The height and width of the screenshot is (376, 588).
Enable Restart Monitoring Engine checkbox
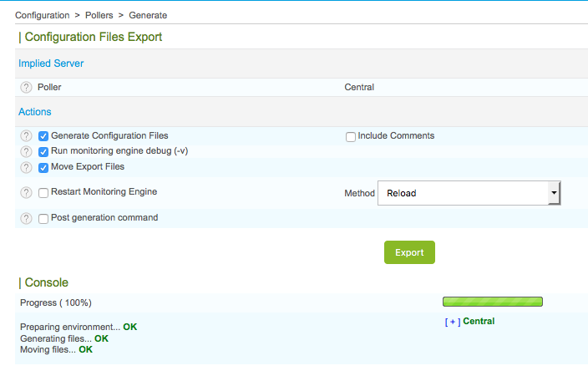pyautogui.click(x=43, y=193)
